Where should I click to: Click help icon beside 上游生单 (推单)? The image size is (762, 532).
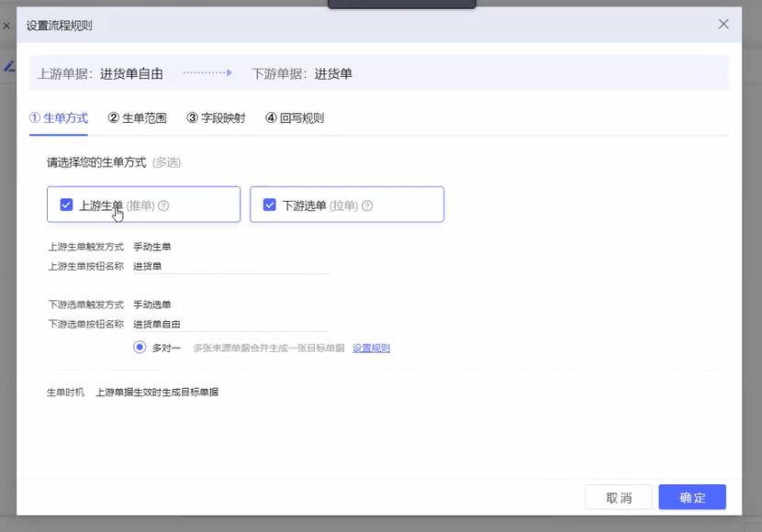163,205
